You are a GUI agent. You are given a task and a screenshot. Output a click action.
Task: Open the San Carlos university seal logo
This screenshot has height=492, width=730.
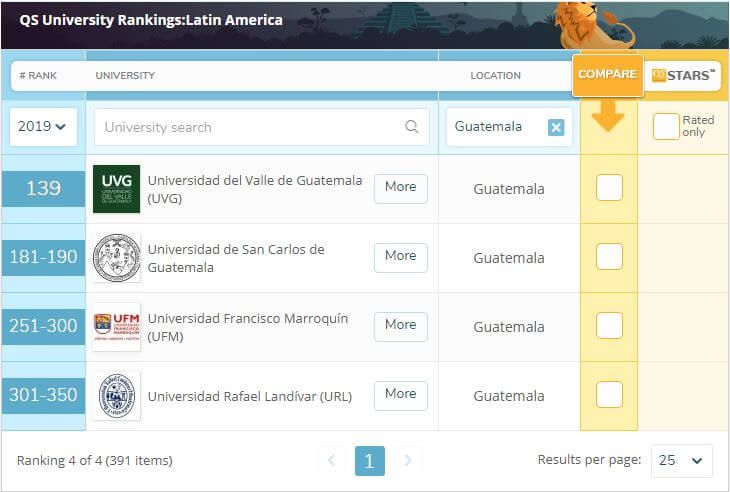click(116, 257)
